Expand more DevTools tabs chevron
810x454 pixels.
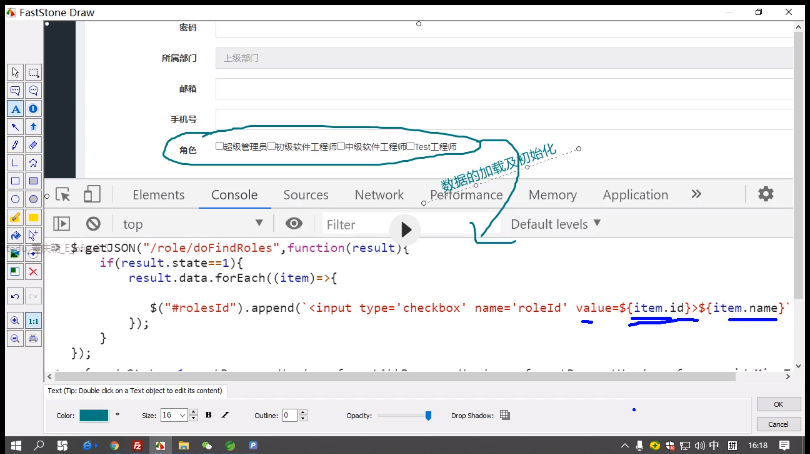coord(696,194)
